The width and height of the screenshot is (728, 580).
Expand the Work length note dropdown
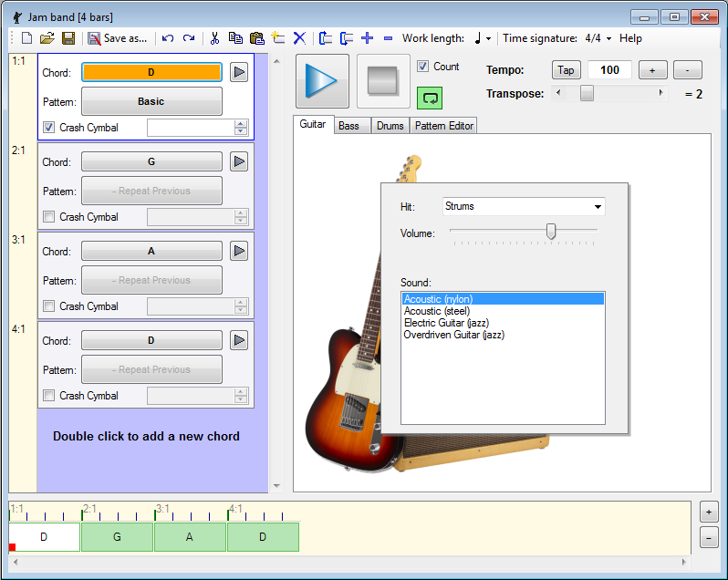click(483, 38)
